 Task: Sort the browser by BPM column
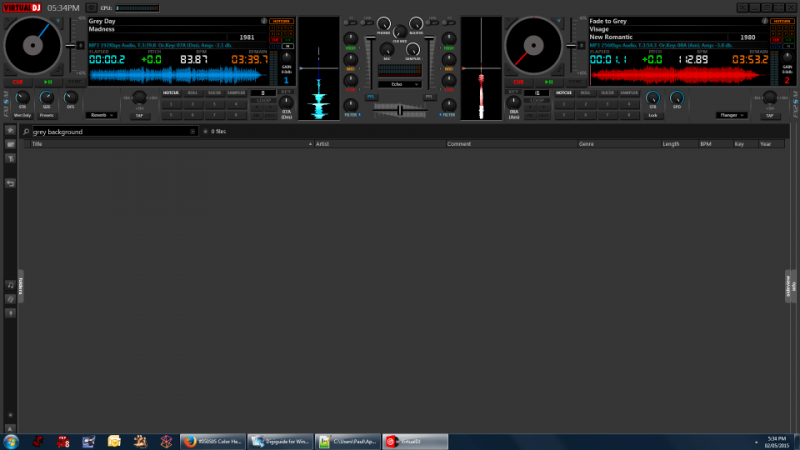[715, 144]
